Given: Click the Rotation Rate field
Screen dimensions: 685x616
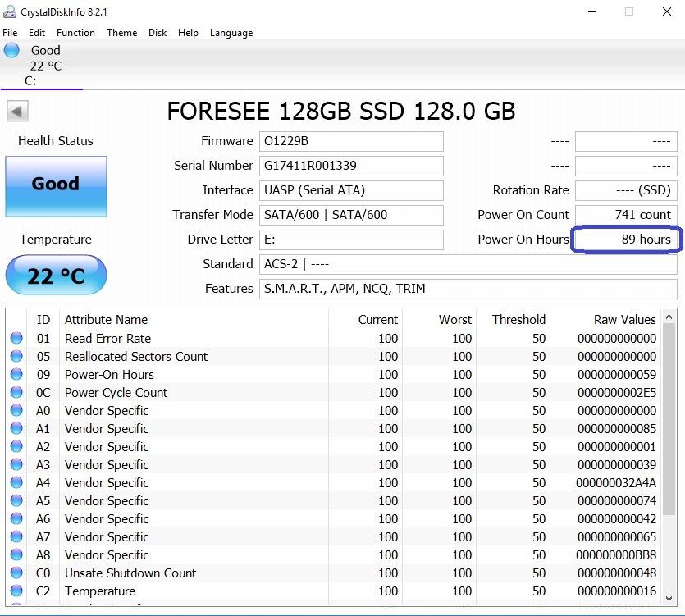Looking at the screenshot, I should 626,190.
